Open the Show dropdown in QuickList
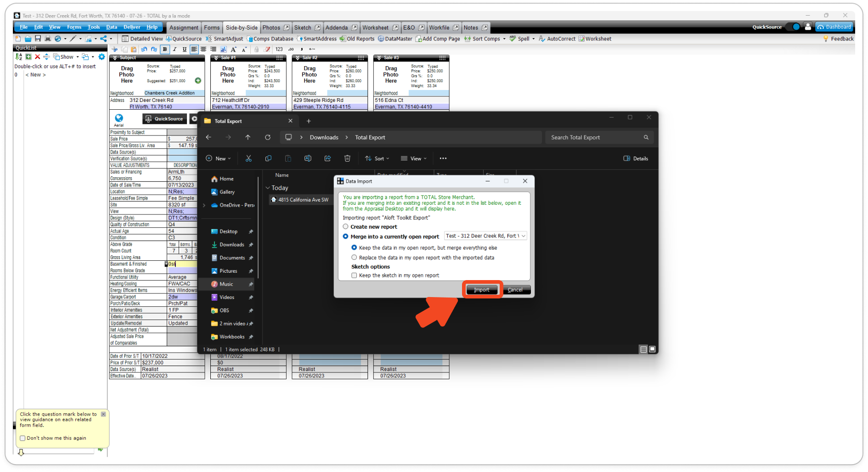The width and height of the screenshot is (868, 472). coord(66,57)
